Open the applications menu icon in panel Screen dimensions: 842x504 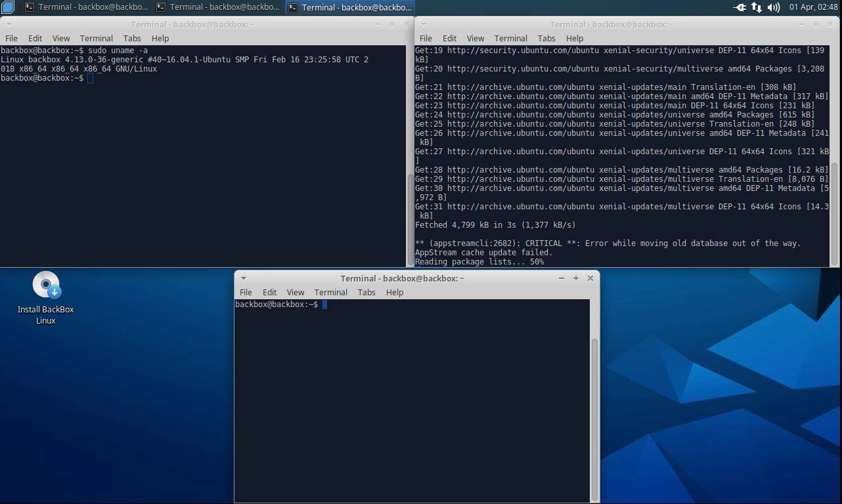8,7
